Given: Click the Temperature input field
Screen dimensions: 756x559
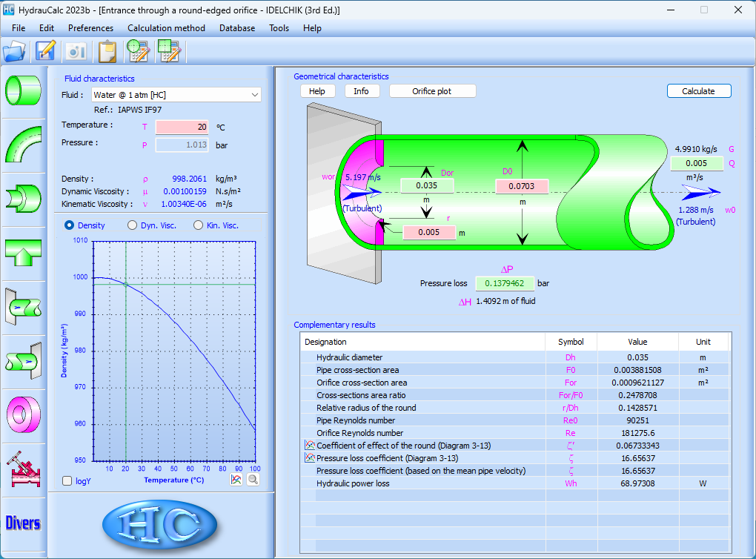Looking at the screenshot, I should (182, 127).
